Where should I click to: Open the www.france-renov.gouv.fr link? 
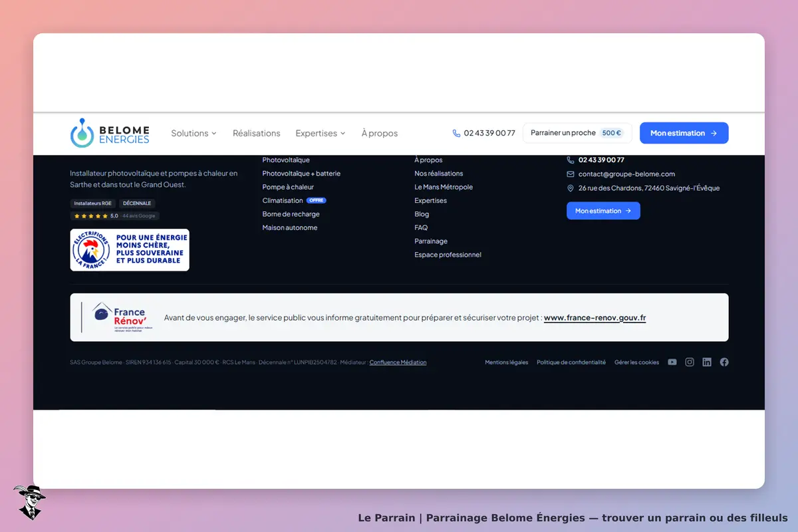(x=595, y=318)
